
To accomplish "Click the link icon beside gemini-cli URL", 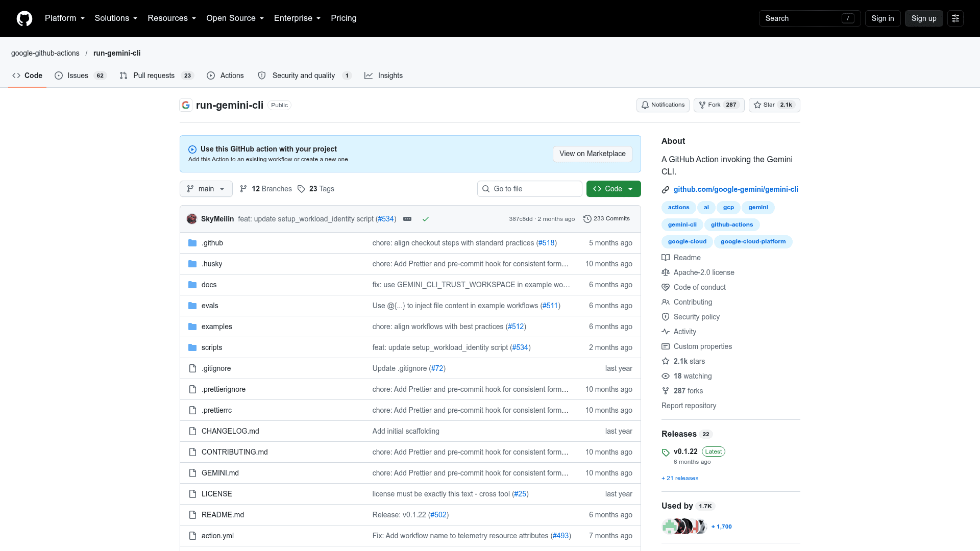I will (666, 190).
